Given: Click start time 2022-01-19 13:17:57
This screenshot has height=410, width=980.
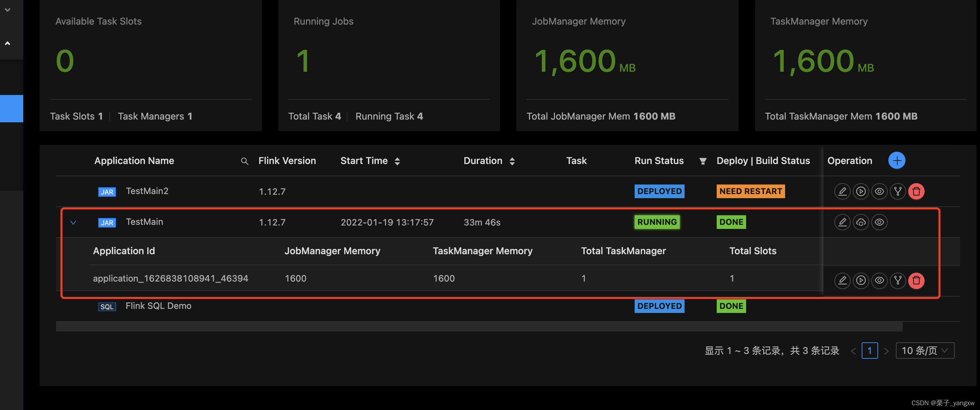Looking at the screenshot, I should coord(387,222).
